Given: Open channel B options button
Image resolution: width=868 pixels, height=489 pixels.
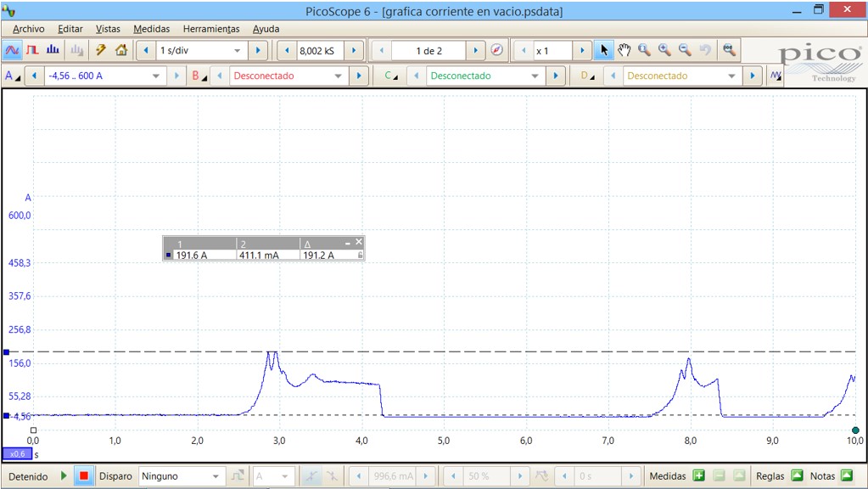Looking at the screenshot, I should tap(199, 76).
